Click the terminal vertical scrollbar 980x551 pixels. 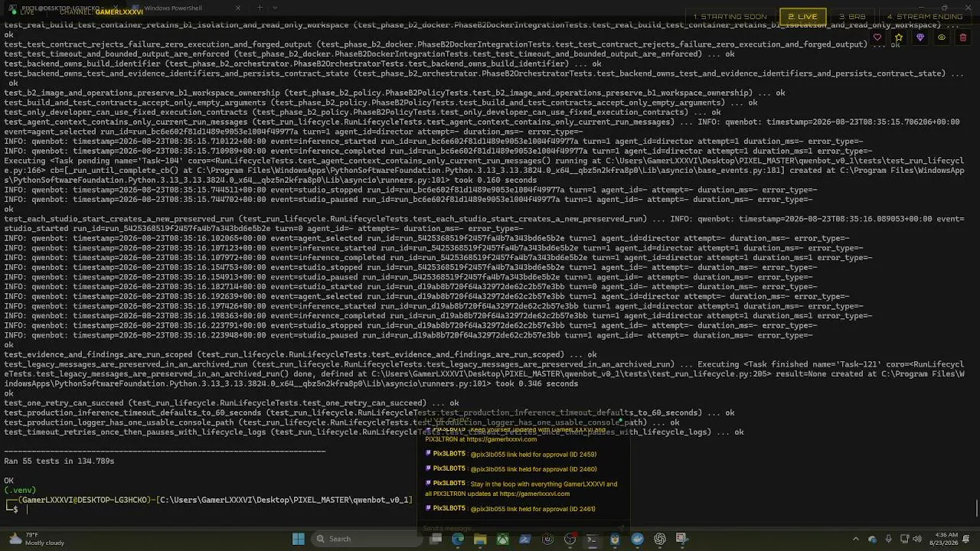(976, 508)
